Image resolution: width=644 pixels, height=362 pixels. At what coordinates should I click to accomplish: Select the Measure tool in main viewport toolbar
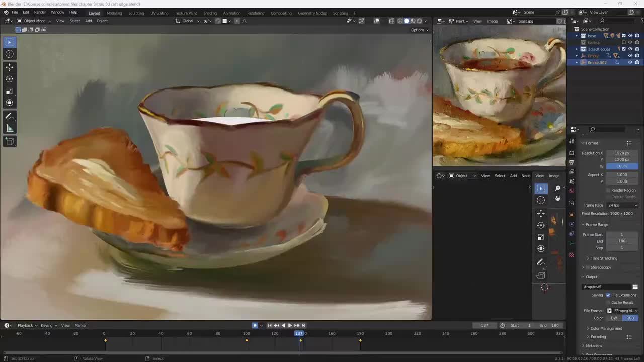9,128
